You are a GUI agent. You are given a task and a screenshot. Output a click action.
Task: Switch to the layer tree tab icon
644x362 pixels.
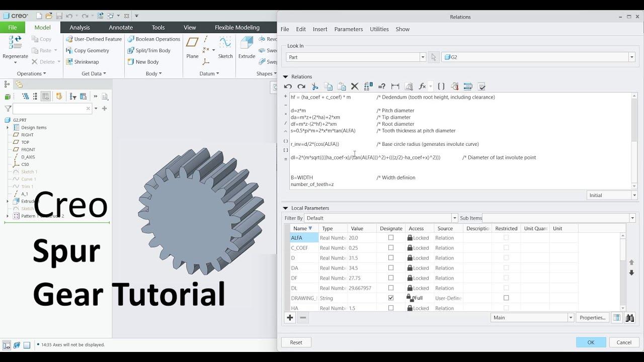tap(19, 84)
